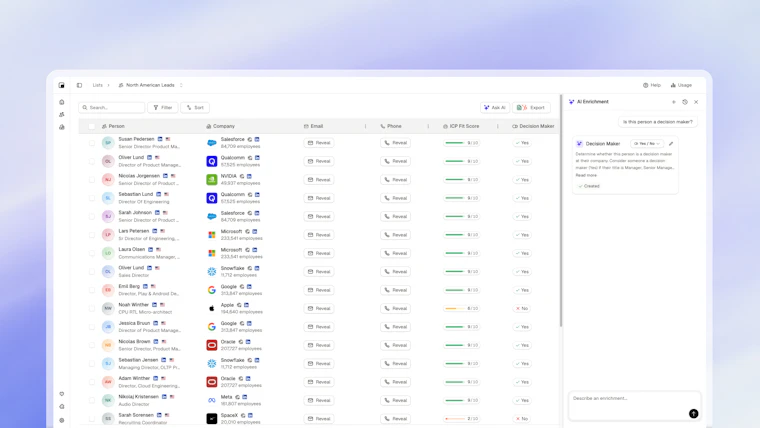760x428 pixels.
Task: Check the Jessica Bruun row checkbox
Action: pyautogui.click(x=92, y=327)
